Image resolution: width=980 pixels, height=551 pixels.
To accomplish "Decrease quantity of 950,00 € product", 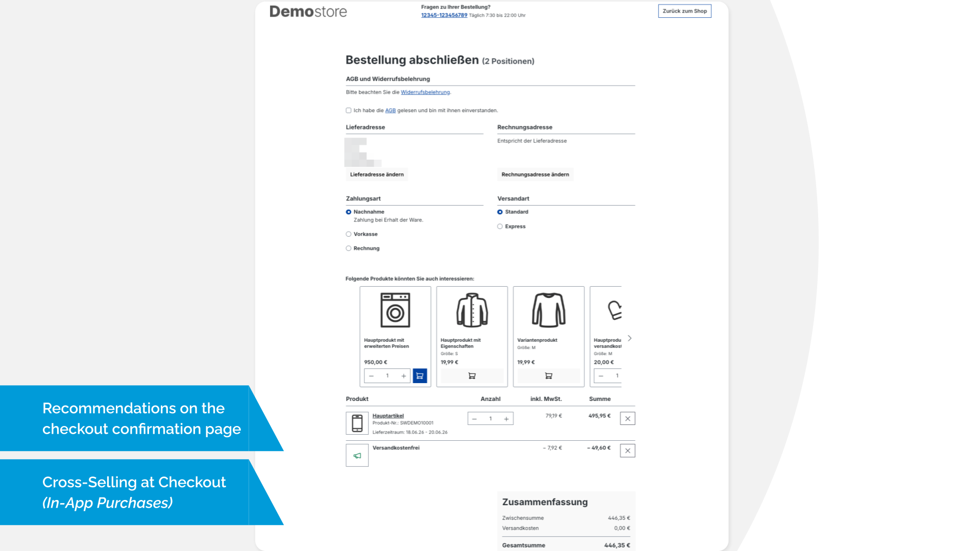I will pyautogui.click(x=372, y=376).
